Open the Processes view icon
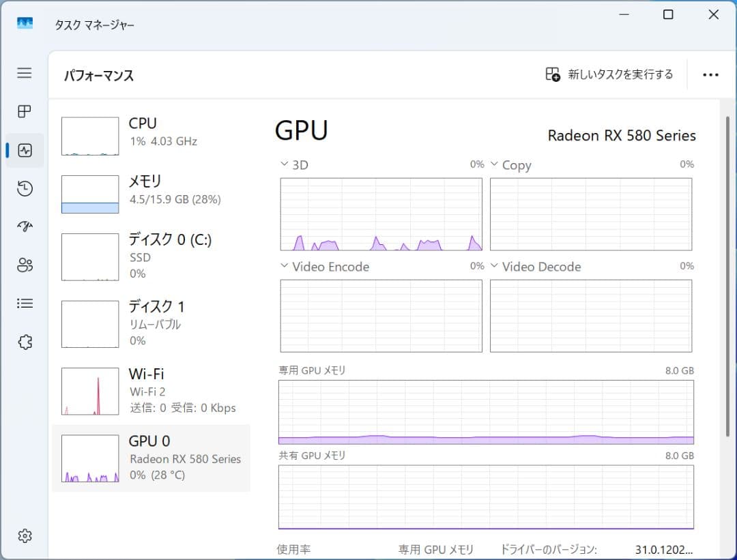The width and height of the screenshot is (737, 560). pos(25,112)
